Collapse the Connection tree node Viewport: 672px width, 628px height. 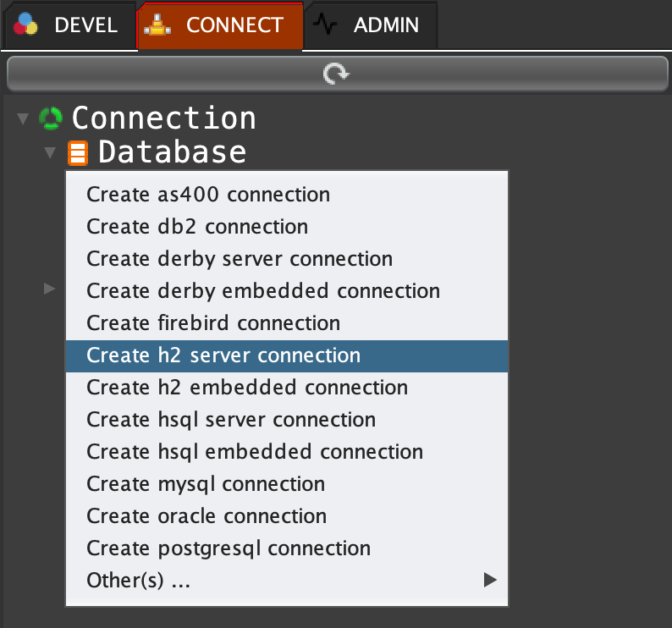(x=22, y=118)
